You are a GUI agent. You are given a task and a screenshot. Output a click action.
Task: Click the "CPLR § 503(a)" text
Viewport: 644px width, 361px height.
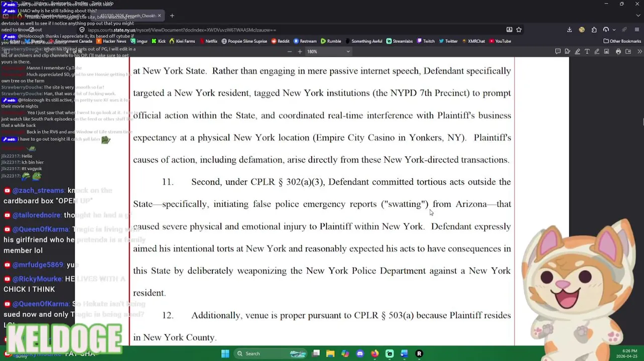pyautogui.click(x=384, y=315)
